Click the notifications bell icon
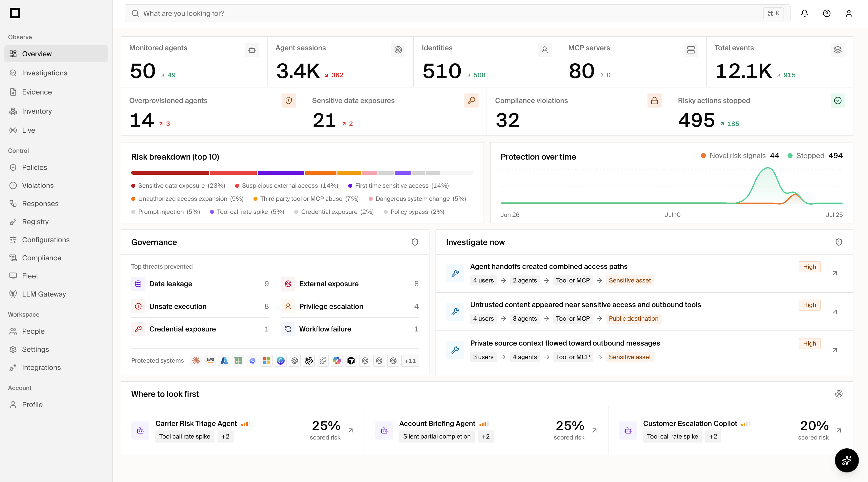Screen dimensions: 868x482 (x=804, y=14)
